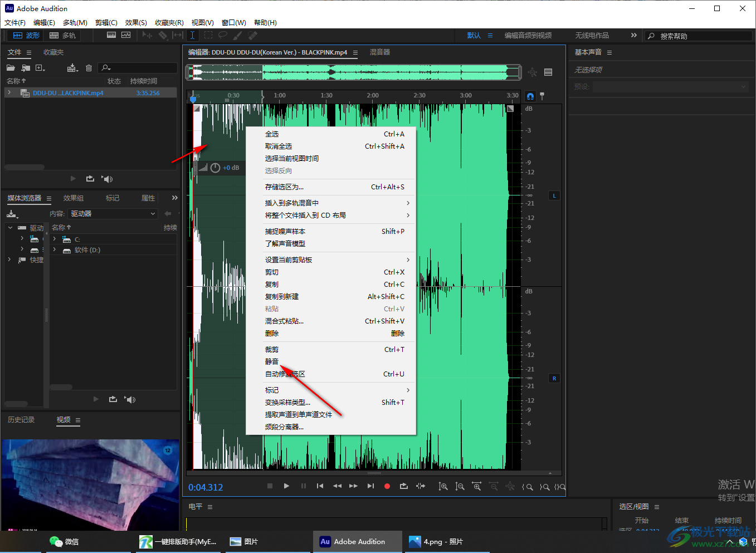The height and width of the screenshot is (553, 756).
Task: Click the open file folder icon
Action: coord(11,68)
